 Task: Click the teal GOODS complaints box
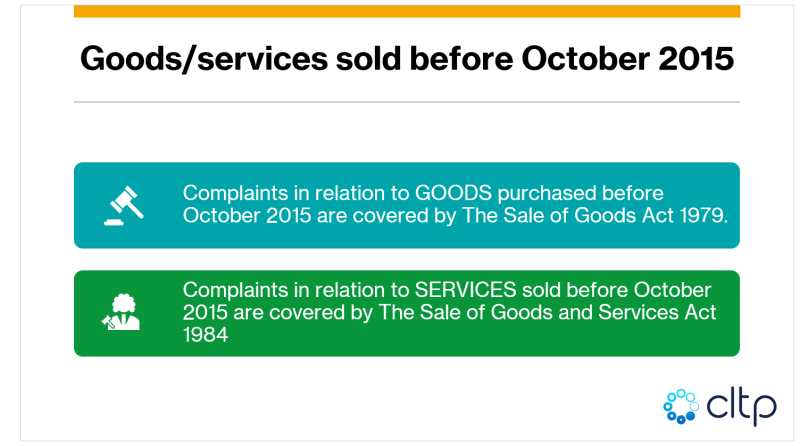(407, 205)
